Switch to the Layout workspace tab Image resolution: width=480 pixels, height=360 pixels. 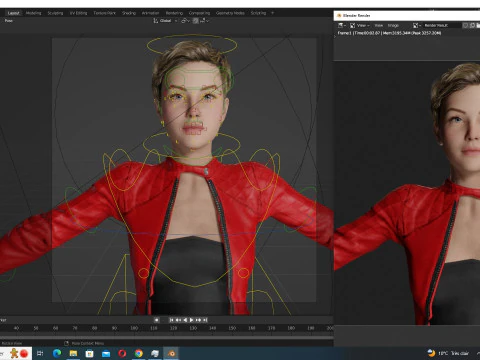point(13,13)
